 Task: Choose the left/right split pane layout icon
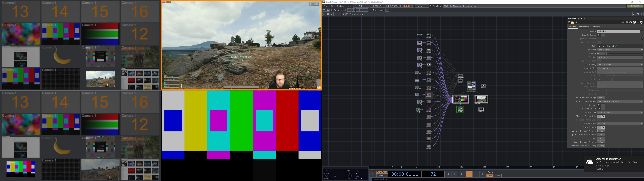354,10
